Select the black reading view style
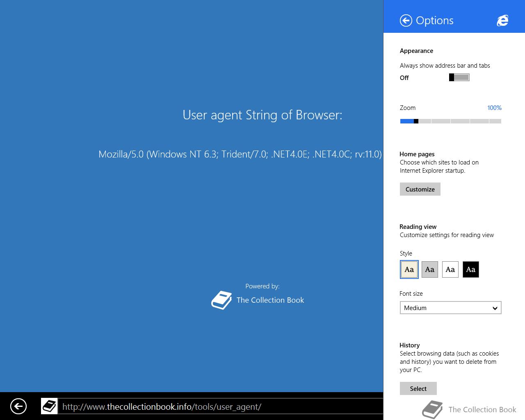The image size is (525, 420). (x=471, y=269)
